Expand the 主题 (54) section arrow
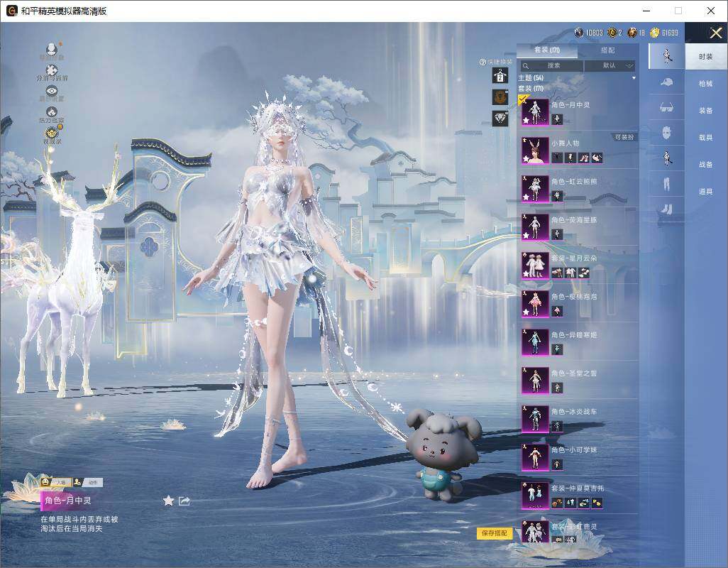This screenshot has width=728, height=568. tap(634, 78)
